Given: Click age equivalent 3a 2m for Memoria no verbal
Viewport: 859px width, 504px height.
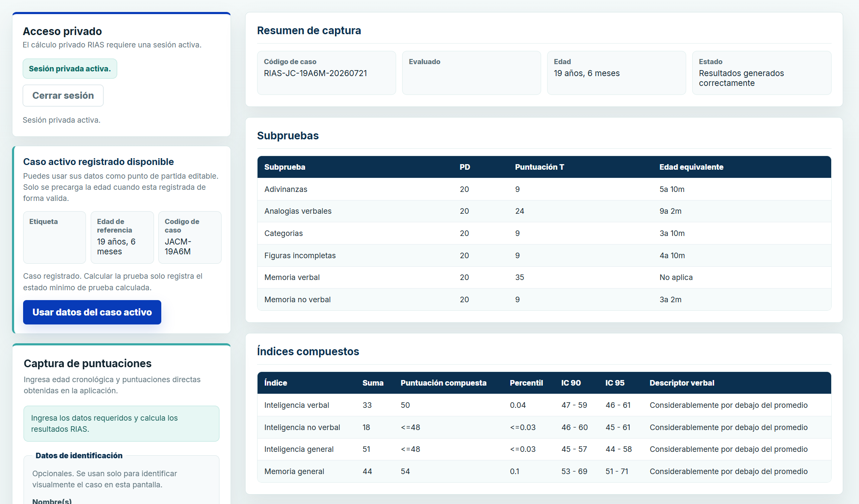Looking at the screenshot, I should [670, 300].
